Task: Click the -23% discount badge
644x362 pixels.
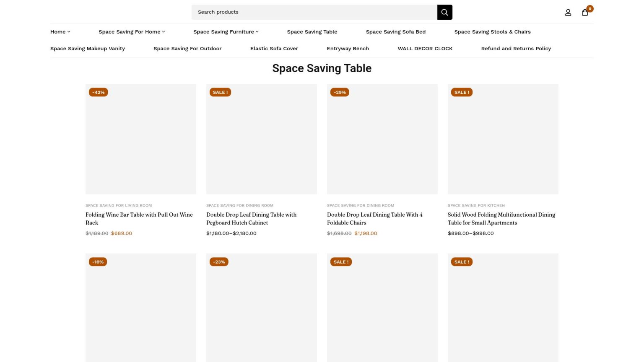Action: pos(219,262)
